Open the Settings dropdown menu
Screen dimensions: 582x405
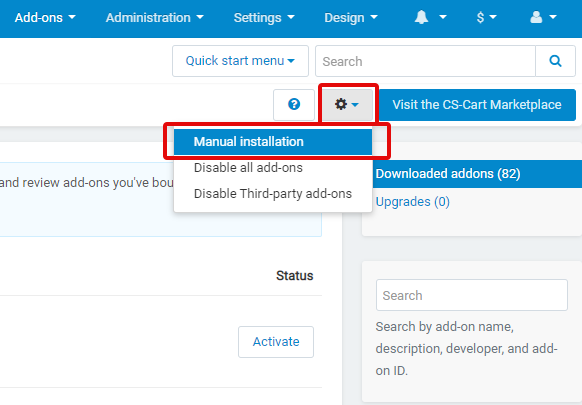tap(264, 17)
